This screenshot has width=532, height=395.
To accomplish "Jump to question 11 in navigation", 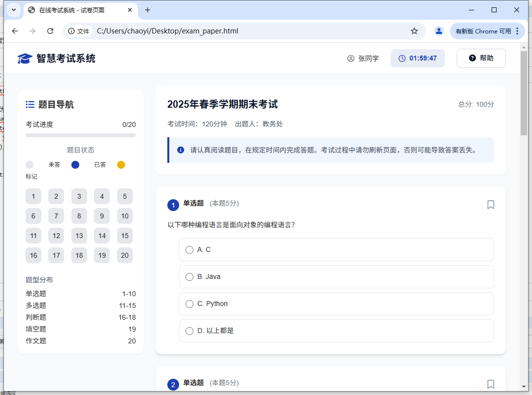I will (33, 236).
